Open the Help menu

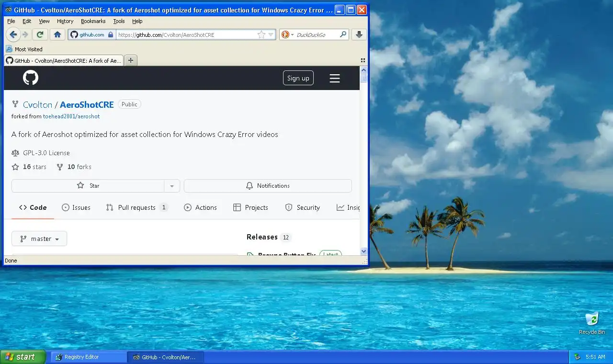[x=137, y=21]
